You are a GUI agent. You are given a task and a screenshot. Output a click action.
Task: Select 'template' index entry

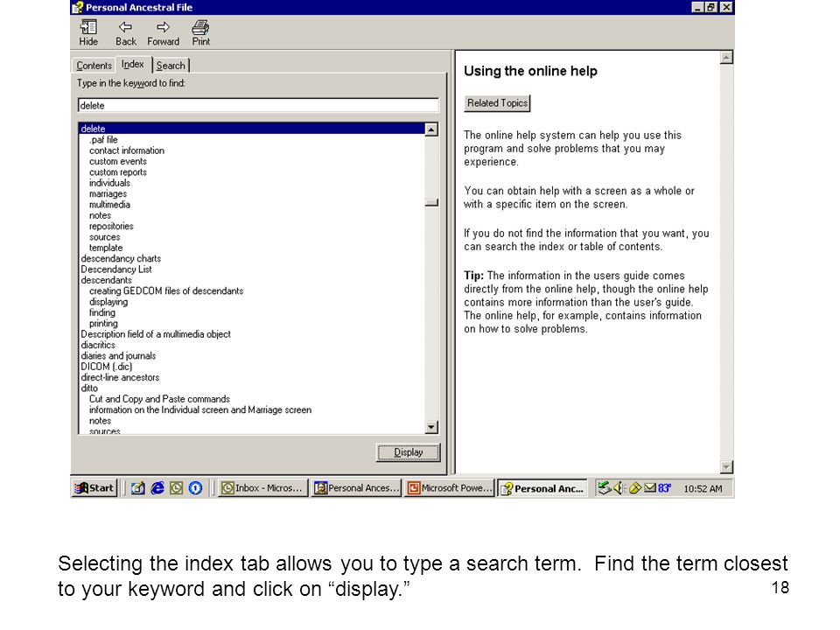(x=106, y=248)
